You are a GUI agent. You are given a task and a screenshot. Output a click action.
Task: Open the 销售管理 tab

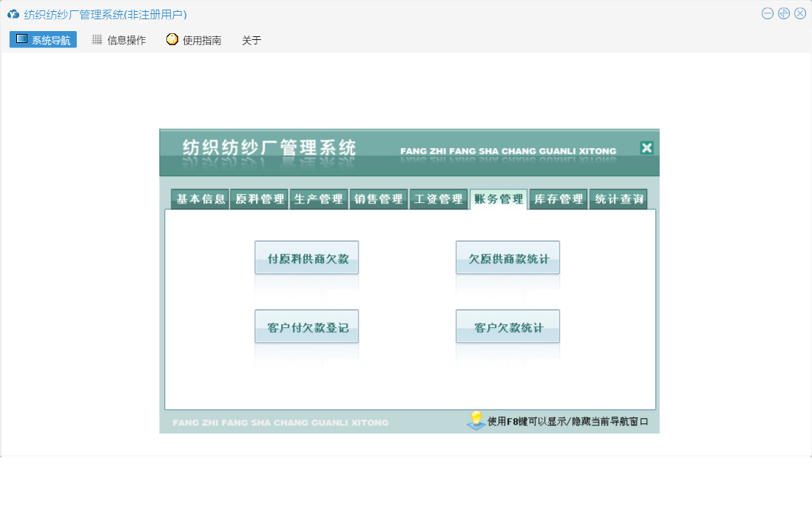point(379,199)
